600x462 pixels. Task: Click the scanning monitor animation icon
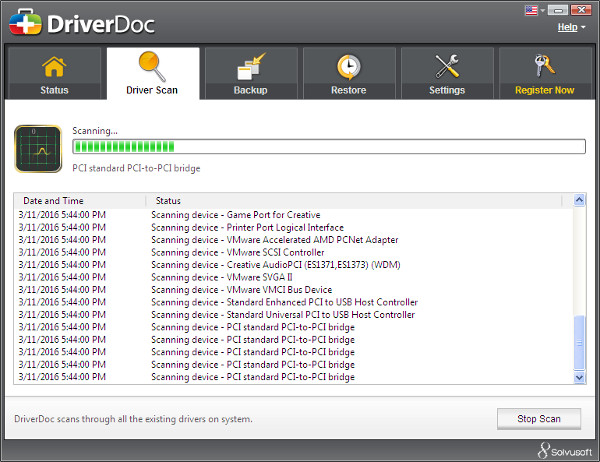[x=37, y=148]
